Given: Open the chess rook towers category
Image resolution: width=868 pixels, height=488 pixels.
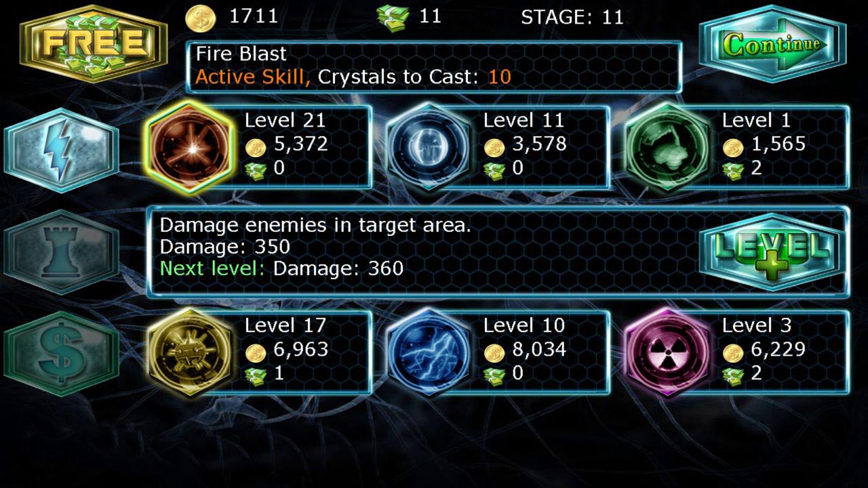Looking at the screenshot, I should tap(62, 252).
